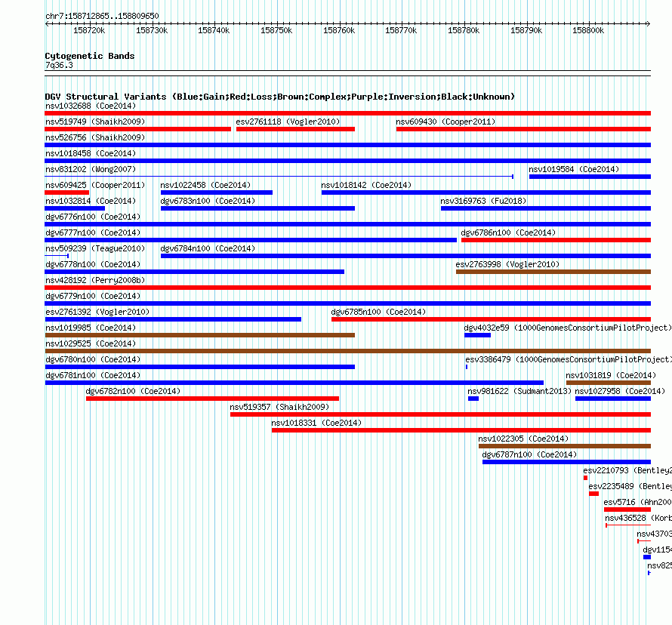Select nsv1018458 (Coe2014) label
This screenshot has height=625, width=672.
click(x=91, y=153)
